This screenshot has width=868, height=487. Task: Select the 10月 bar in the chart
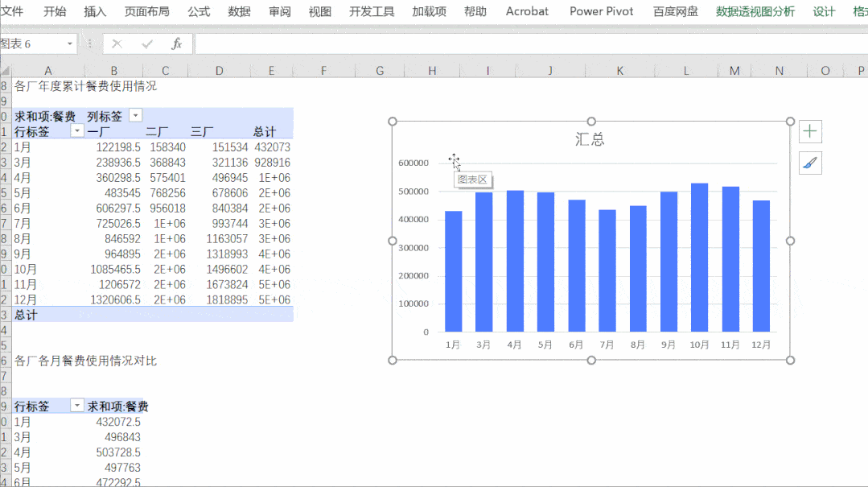pyautogui.click(x=699, y=258)
